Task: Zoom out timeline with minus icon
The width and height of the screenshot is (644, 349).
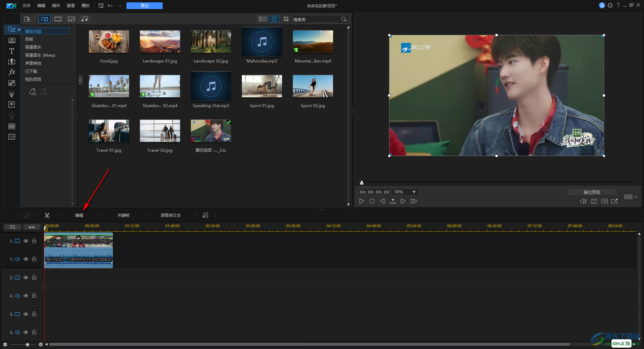Action: (x=5, y=344)
